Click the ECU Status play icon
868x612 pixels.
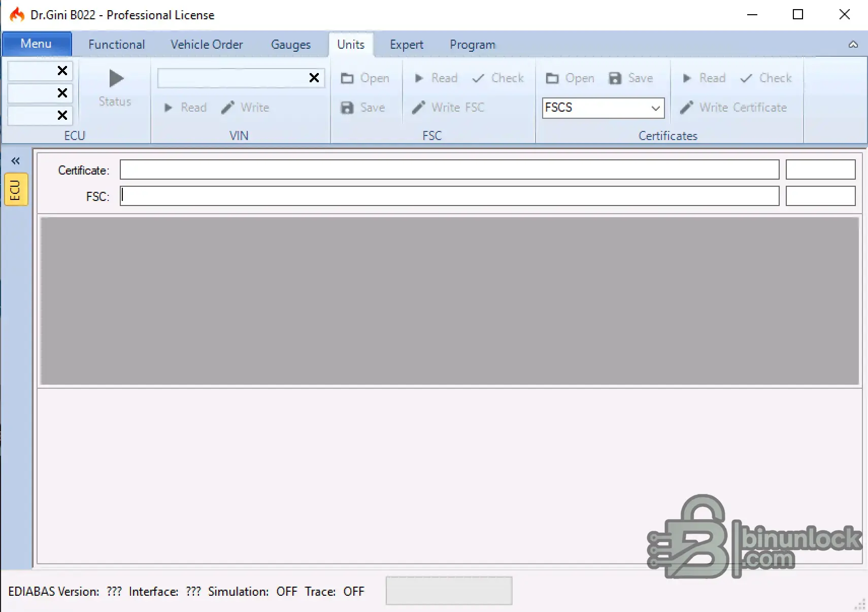coord(116,79)
